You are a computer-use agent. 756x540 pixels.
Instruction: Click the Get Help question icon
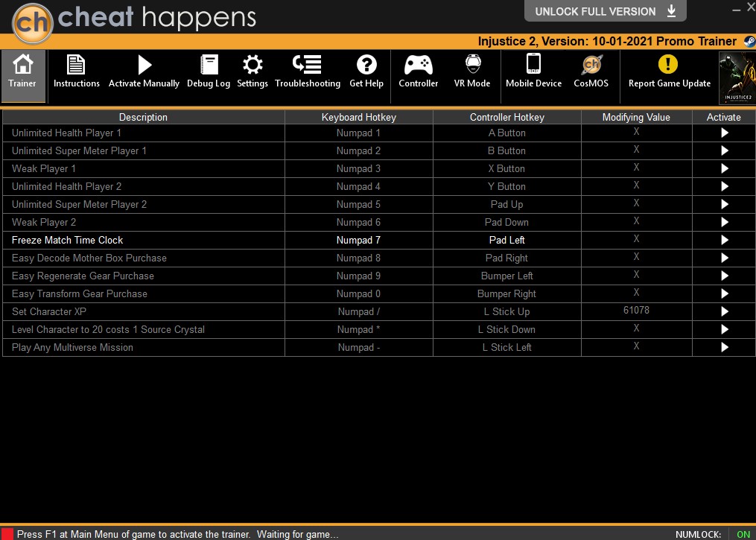click(x=366, y=65)
